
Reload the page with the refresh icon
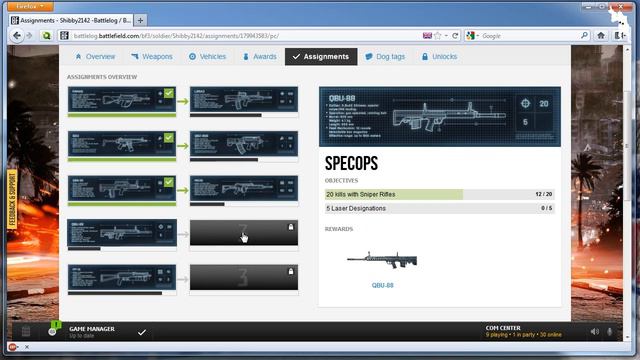point(455,36)
